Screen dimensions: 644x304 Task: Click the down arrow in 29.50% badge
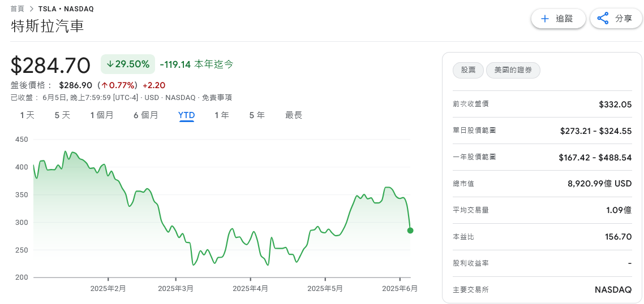coord(110,64)
